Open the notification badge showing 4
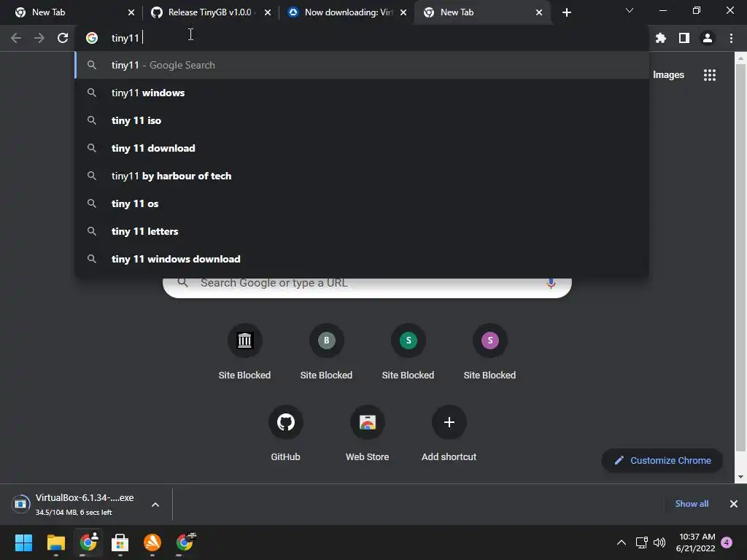 [x=727, y=542]
